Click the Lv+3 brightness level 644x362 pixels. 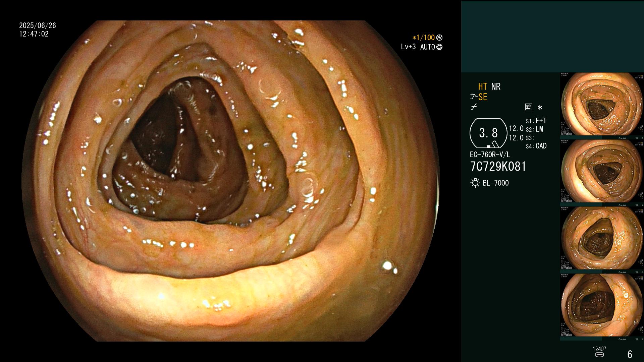tap(408, 47)
